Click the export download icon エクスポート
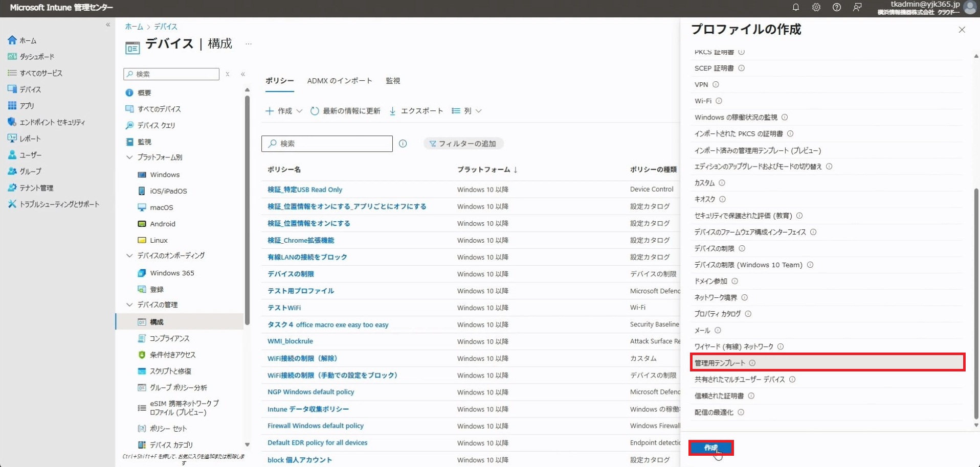The image size is (980, 467). pyautogui.click(x=392, y=111)
